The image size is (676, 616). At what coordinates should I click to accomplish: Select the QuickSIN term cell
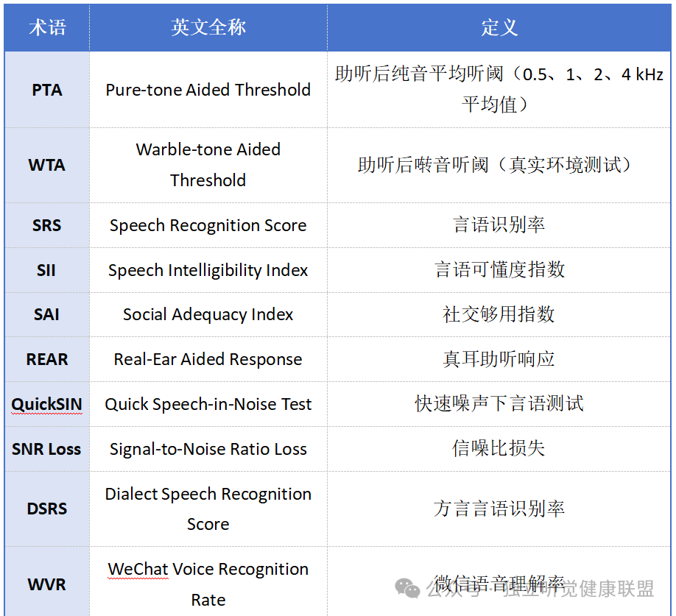[x=47, y=404]
